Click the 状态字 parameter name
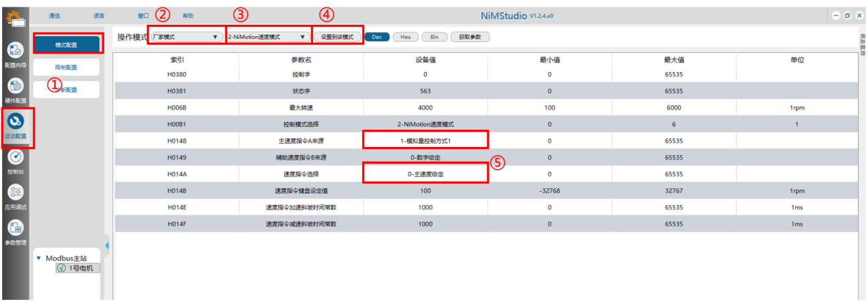The width and height of the screenshot is (868, 302). (x=301, y=90)
